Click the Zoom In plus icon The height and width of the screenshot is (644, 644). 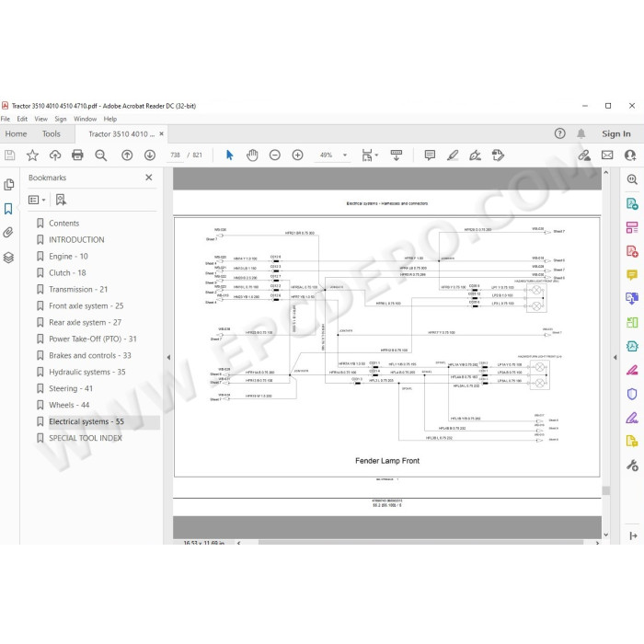(297, 155)
